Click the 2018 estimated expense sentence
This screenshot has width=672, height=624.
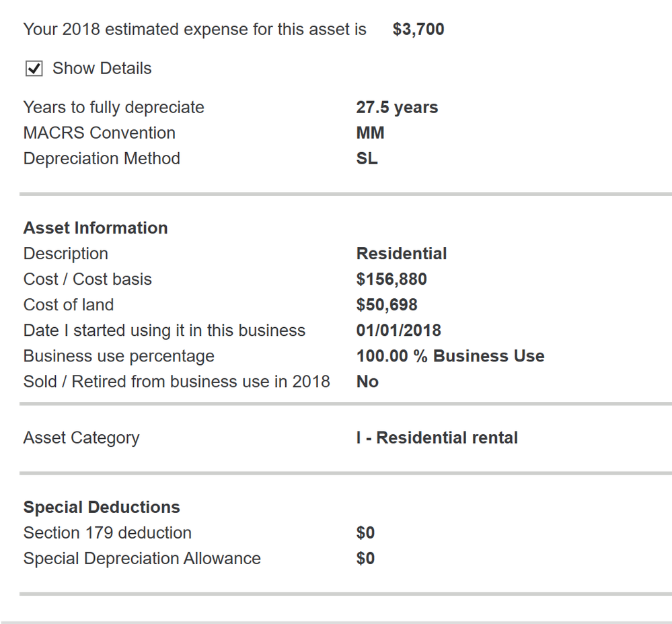194,30
